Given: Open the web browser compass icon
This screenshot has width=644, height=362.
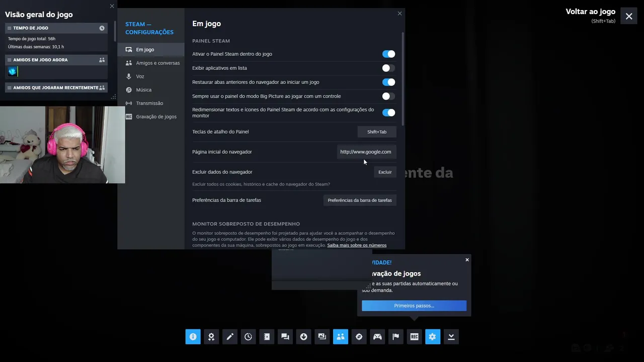Looking at the screenshot, I should [x=359, y=337].
